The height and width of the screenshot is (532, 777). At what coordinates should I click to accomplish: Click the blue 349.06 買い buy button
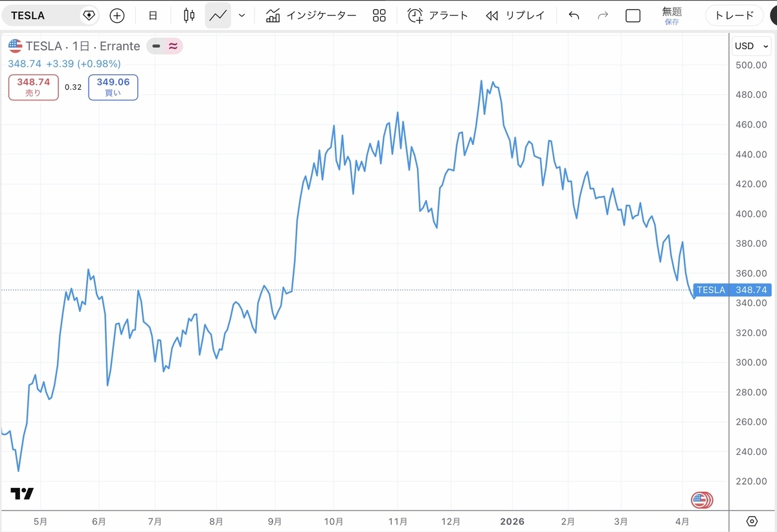click(113, 87)
